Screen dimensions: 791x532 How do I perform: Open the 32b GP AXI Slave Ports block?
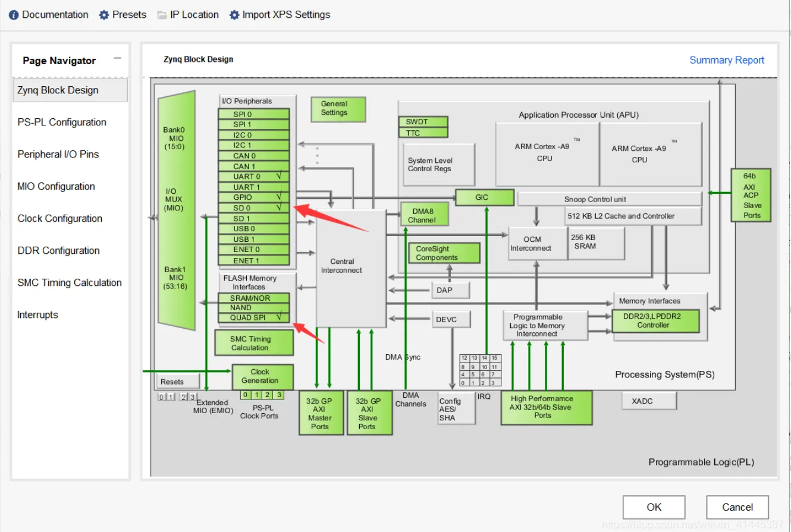tap(369, 413)
